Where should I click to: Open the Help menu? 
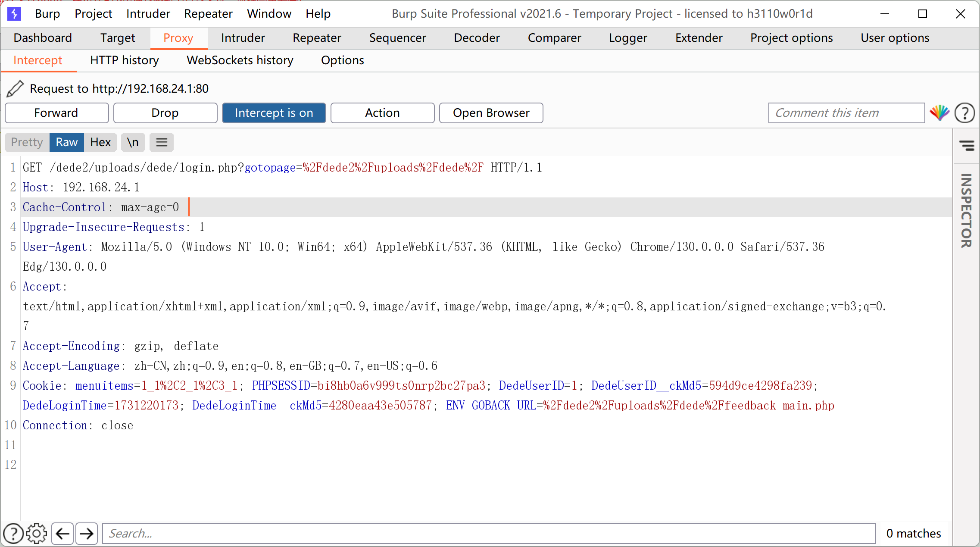[318, 14]
